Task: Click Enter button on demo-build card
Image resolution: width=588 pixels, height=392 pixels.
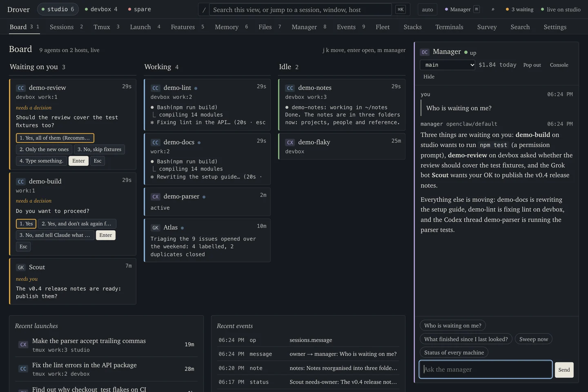Action: 105,235
